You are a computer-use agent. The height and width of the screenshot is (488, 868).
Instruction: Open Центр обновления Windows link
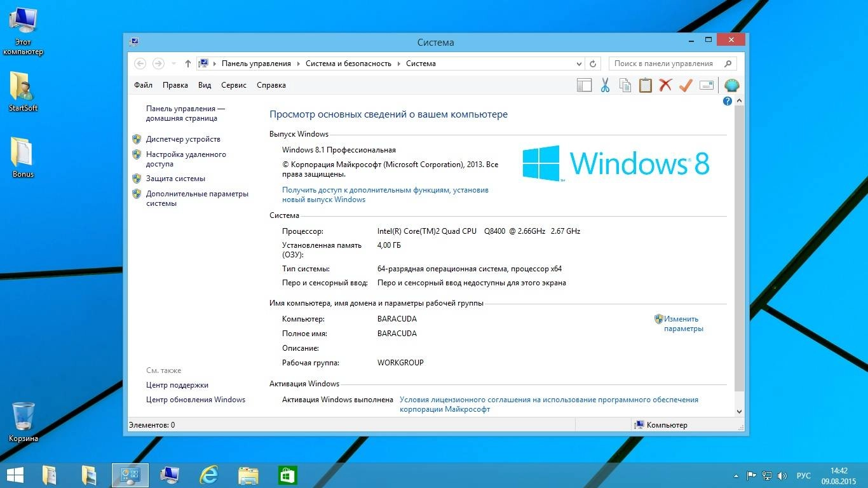click(196, 400)
